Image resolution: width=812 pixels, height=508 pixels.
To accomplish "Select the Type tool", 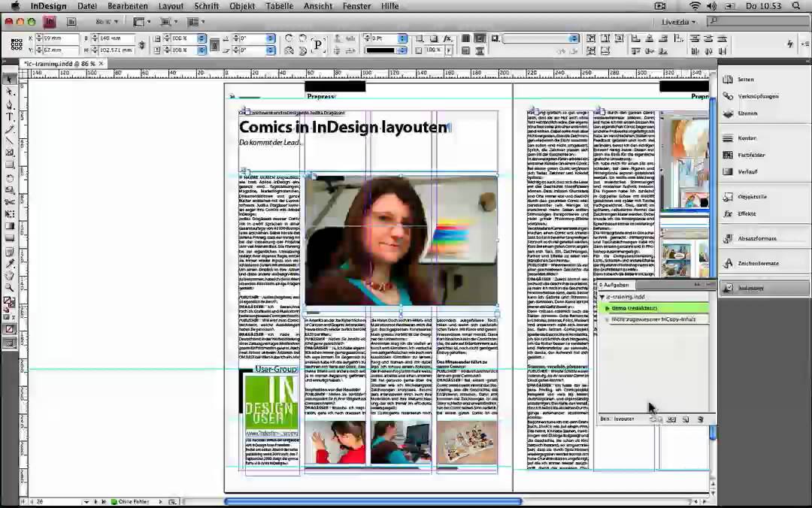I will 9,117.
